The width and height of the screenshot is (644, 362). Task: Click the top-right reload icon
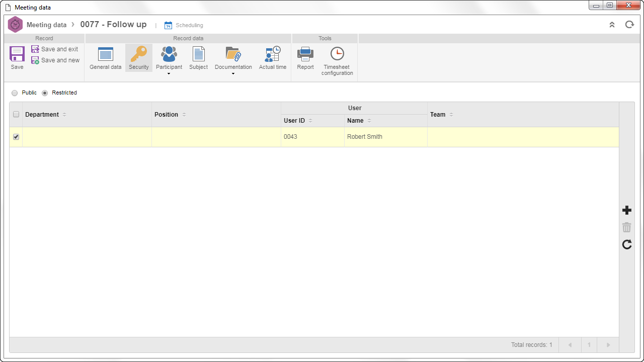pos(629,25)
